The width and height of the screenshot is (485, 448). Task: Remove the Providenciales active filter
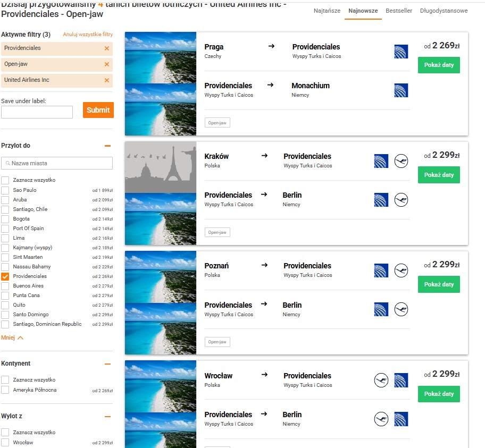pos(107,48)
